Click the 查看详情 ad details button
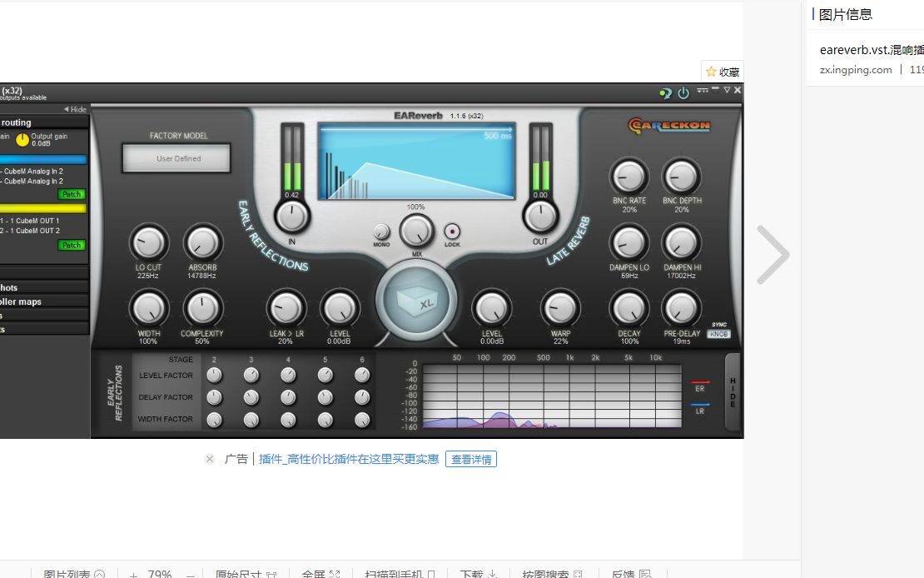Image resolution: width=924 pixels, height=578 pixels. 471,459
